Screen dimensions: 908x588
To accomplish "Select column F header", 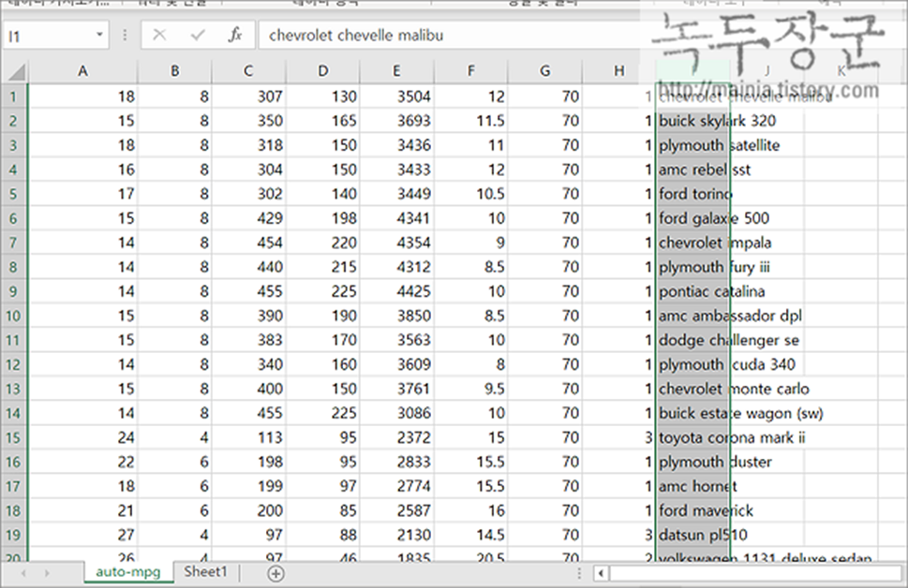I will [x=470, y=71].
